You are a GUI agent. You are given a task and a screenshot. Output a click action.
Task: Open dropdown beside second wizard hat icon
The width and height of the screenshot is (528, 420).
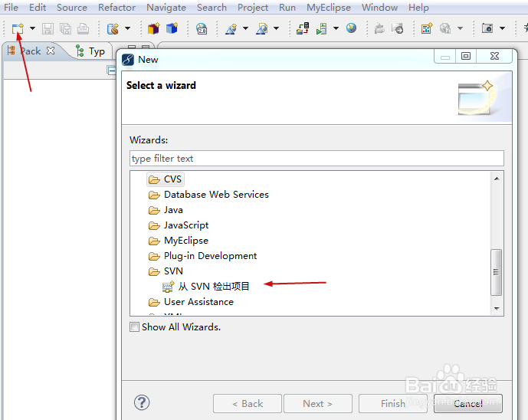[276, 28]
